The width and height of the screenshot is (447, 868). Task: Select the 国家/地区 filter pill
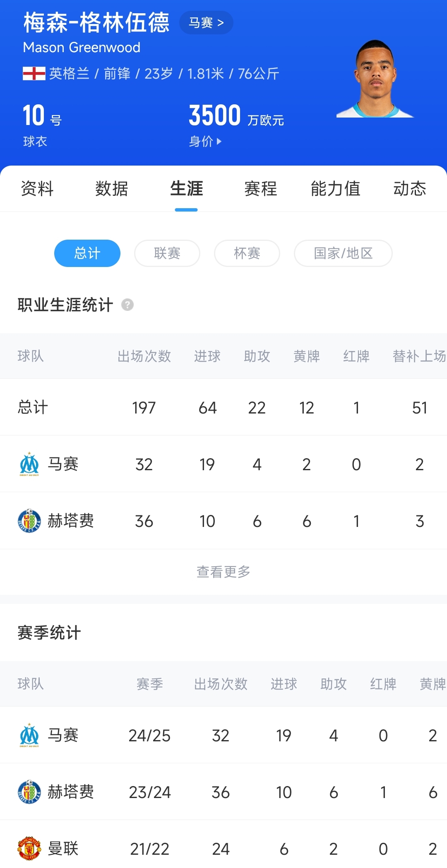tap(343, 253)
